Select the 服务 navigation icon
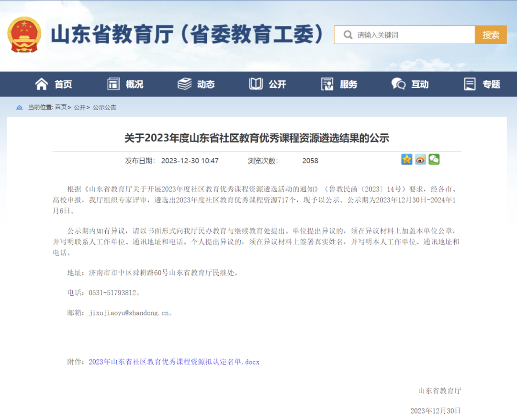 327,84
